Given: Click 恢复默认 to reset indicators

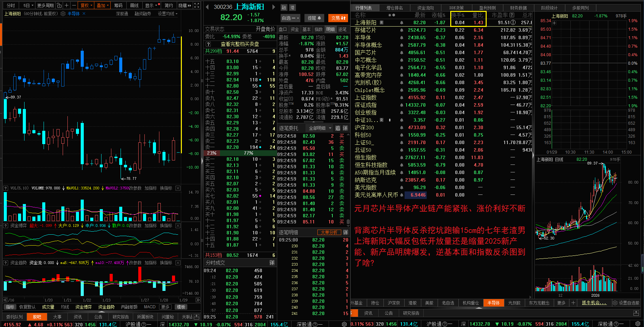Looking at the screenshot, I should [27, 307].
